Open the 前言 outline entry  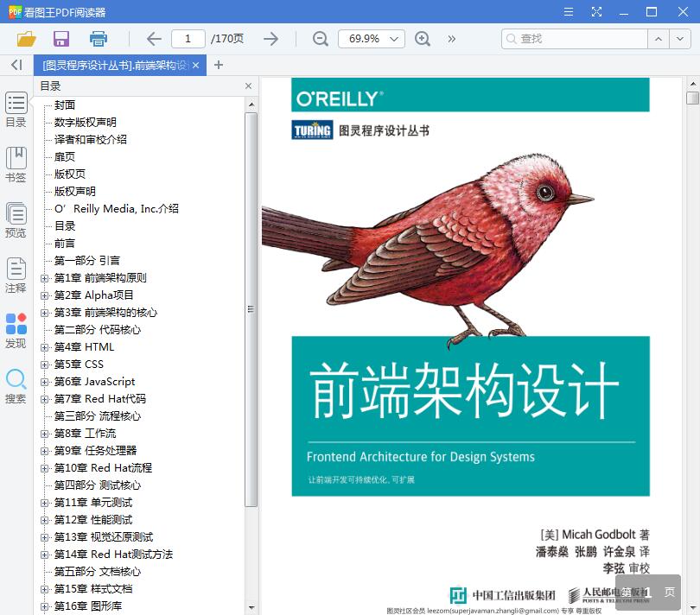65,244
